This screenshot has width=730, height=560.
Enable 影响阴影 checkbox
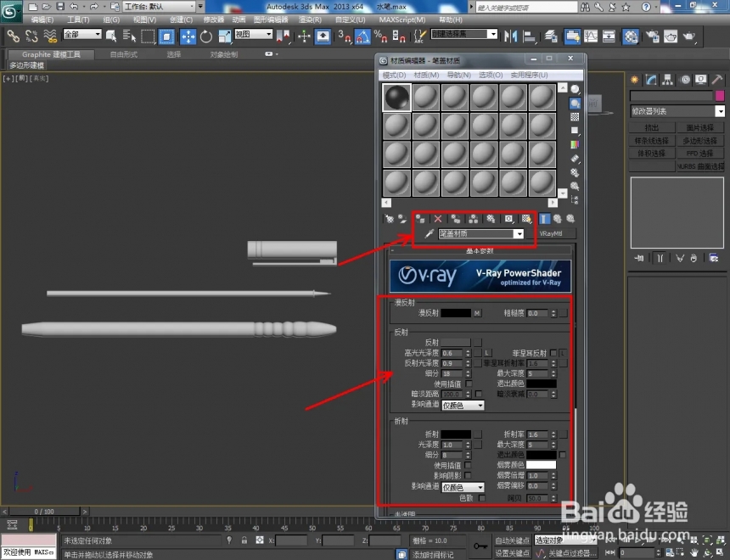(x=468, y=475)
